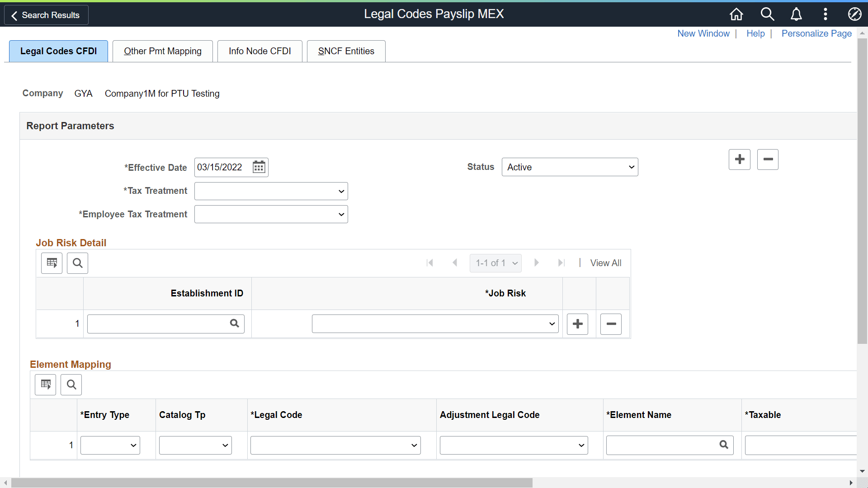Open the Establishment ID lookup magnifying glass

(x=234, y=324)
